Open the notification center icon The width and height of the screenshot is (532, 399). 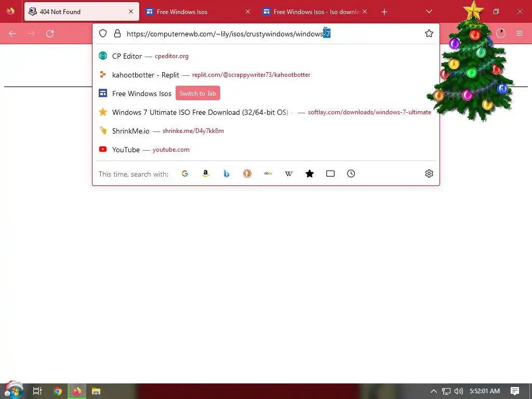point(515,391)
